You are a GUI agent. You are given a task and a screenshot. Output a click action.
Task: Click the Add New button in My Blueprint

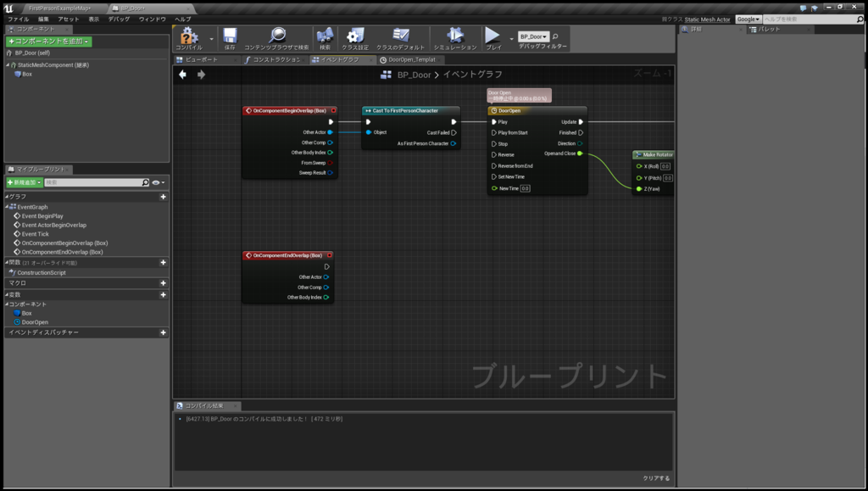click(25, 182)
